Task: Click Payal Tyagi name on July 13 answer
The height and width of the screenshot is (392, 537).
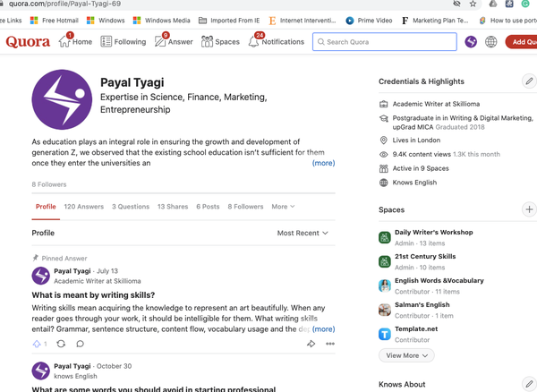Action: point(72,271)
